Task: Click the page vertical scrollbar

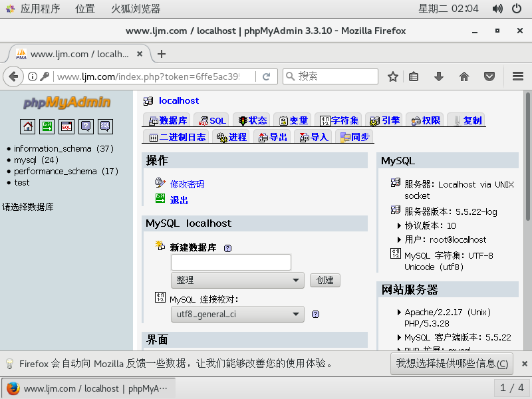Action: (x=528, y=156)
